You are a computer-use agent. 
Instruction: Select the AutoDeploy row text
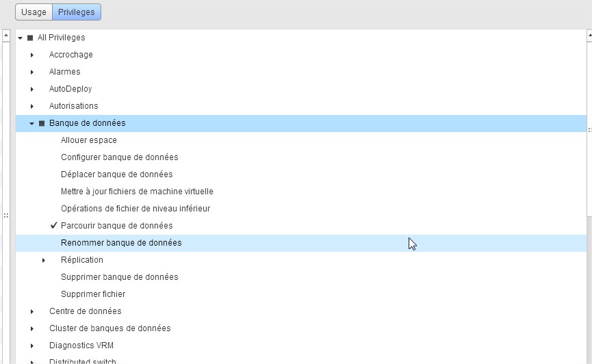coord(70,89)
